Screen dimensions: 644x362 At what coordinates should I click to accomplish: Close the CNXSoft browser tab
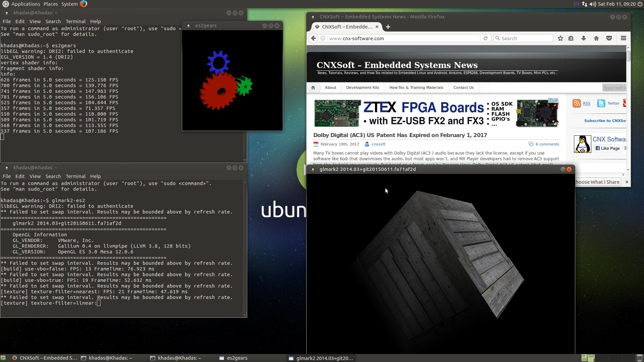(x=377, y=27)
